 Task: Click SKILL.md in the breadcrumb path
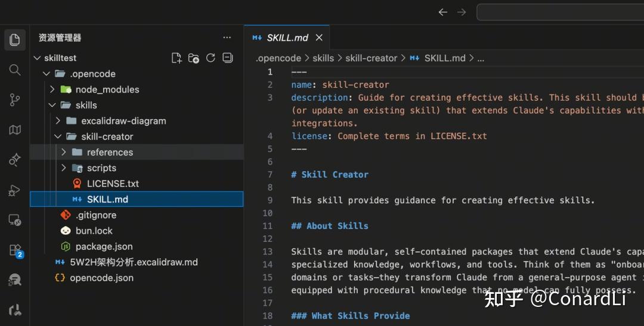[x=445, y=58]
